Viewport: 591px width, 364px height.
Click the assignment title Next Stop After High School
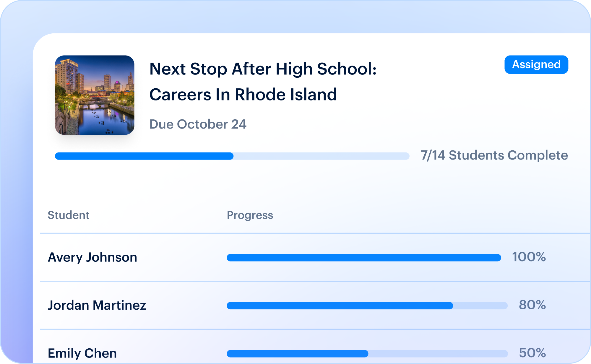click(263, 69)
